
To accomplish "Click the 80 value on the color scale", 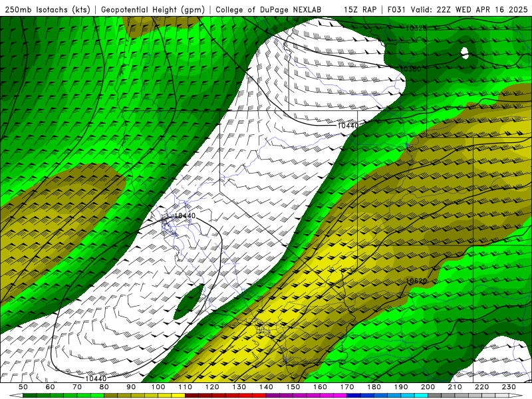I will [x=104, y=387].
